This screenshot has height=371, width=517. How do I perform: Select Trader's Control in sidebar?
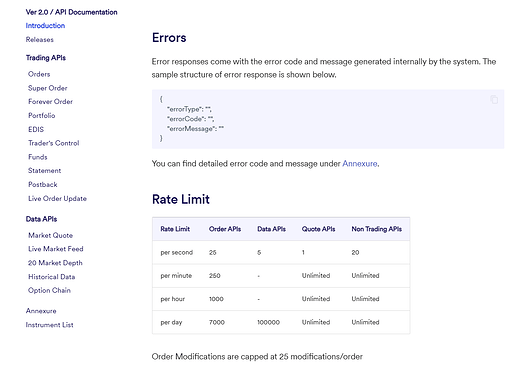54,143
